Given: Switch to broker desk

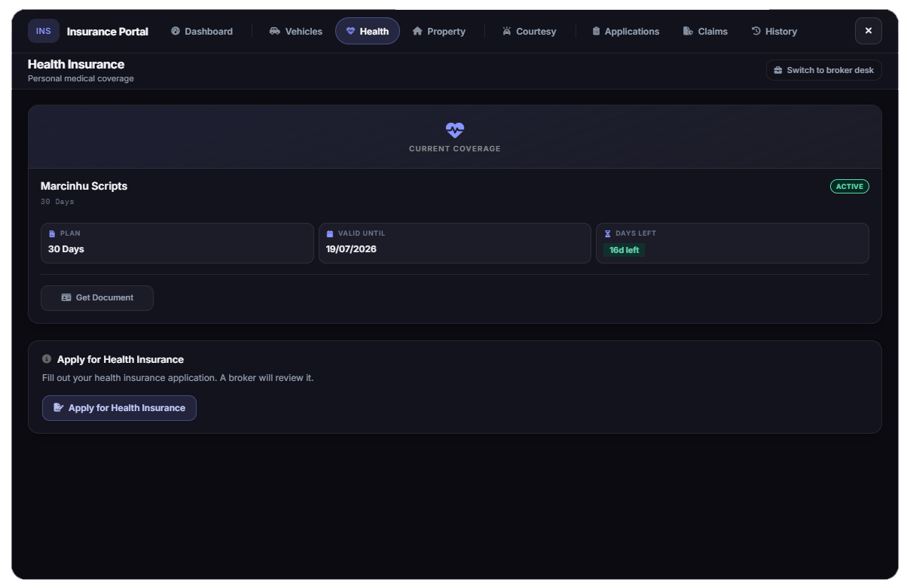Looking at the screenshot, I should coord(824,70).
